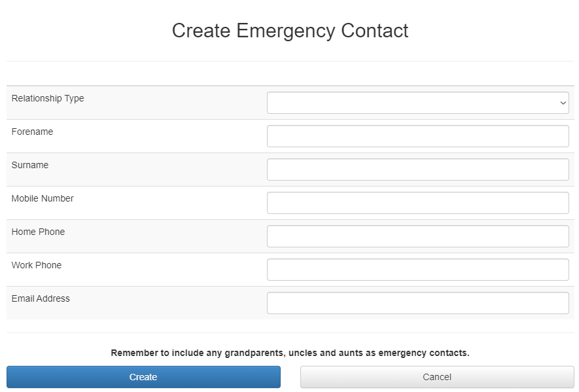Click the Work Phone label
The height and width of the screenshot is (392, 579).
pyautogui.click(x=37, y=265)
